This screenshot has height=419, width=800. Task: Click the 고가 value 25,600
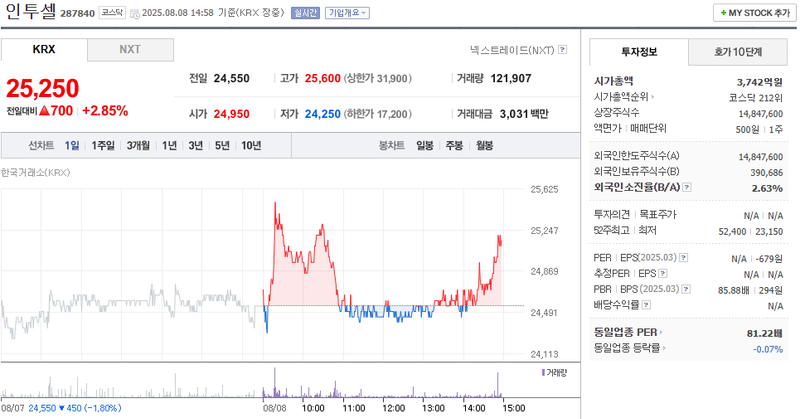[322, 79]
